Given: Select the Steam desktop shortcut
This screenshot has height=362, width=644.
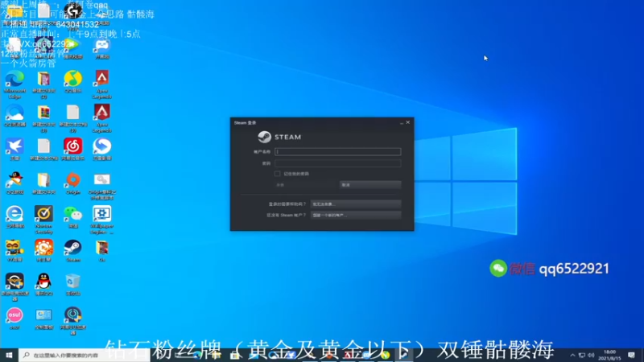Looking at the screenshot, I should [72, 251].
